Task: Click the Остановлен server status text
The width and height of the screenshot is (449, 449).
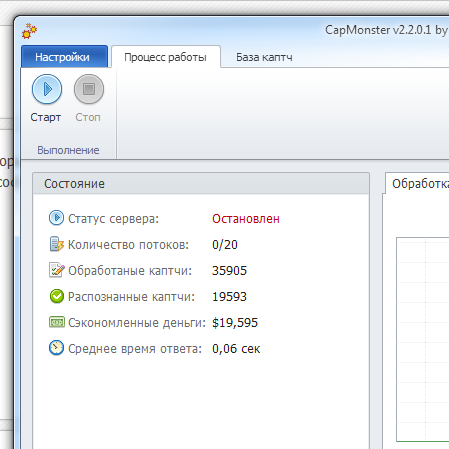Action: pos(246,219)
